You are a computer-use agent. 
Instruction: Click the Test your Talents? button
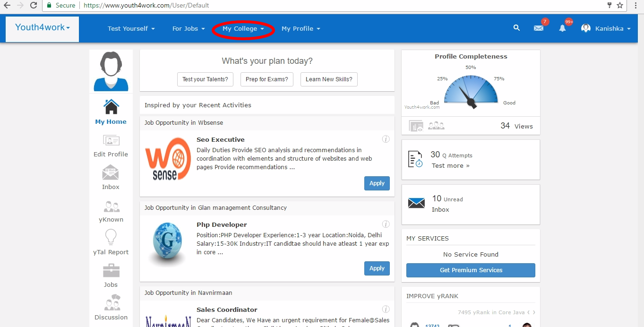pos(206,79)
